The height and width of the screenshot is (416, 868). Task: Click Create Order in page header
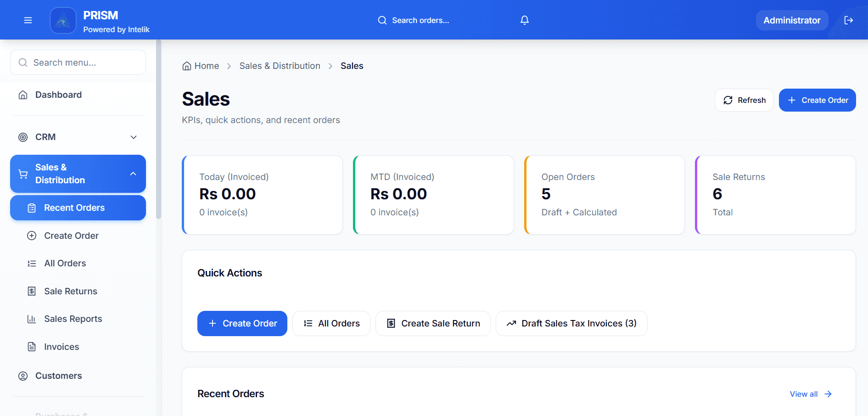[817, 100]
